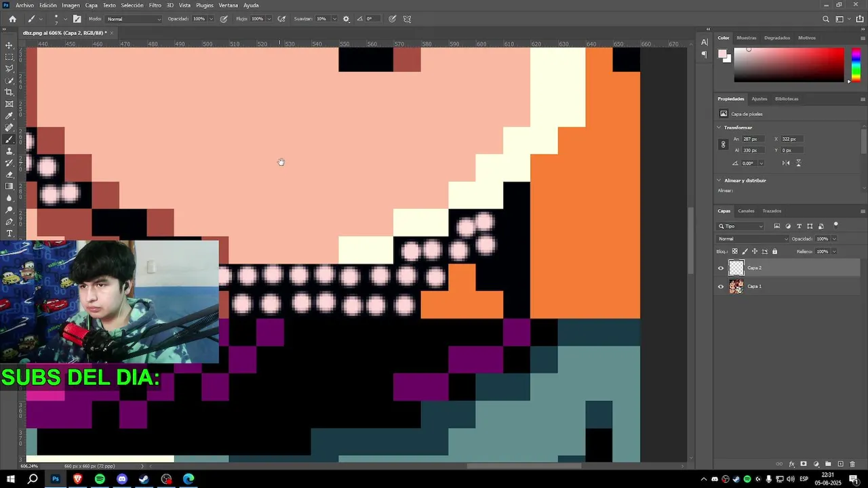Open the Imagen menu
Screen dimensions: 868x488
pyautogui.click(x=71, y=5)
